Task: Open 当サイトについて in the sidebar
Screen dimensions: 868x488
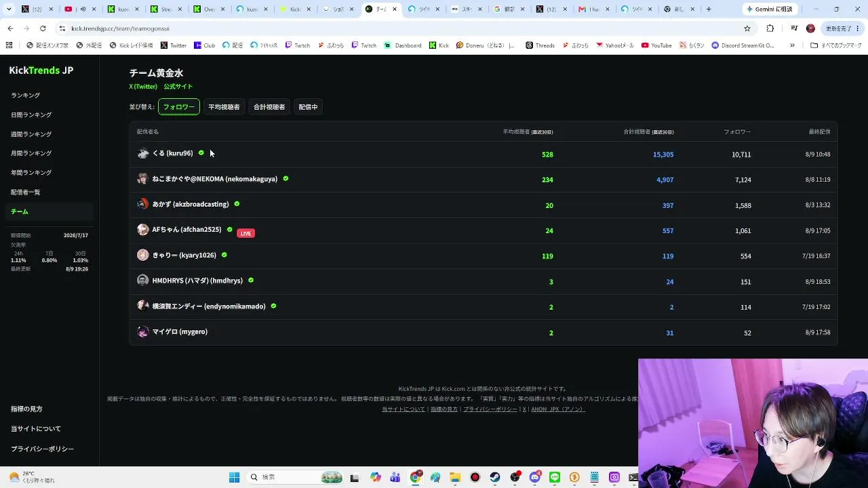Action: tap(36, 429)
